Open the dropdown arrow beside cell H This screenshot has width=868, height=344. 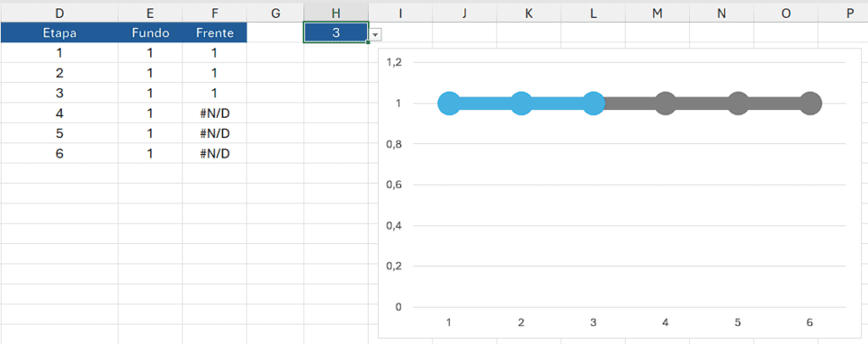(376, 34)
